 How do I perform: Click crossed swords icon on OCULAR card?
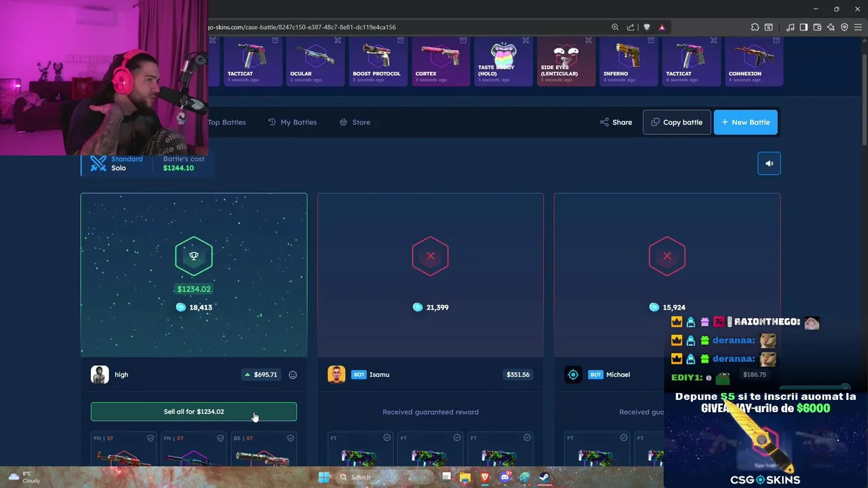pos(338,41)
